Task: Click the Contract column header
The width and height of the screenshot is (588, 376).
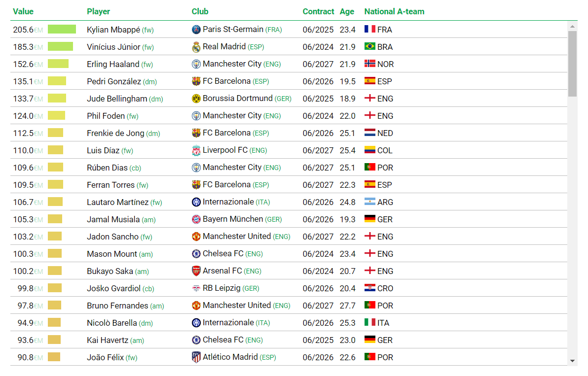Action: click(318, 12)
